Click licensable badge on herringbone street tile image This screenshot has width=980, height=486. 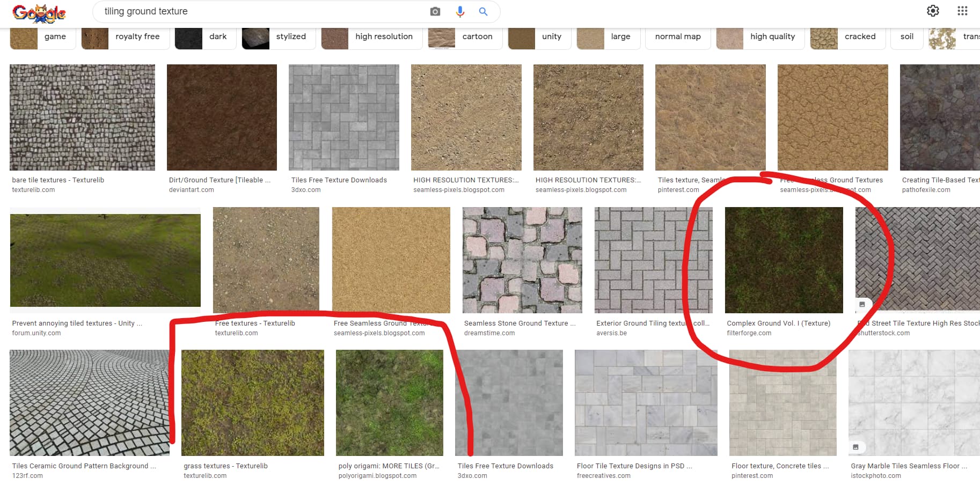click(x=862, y=304)
